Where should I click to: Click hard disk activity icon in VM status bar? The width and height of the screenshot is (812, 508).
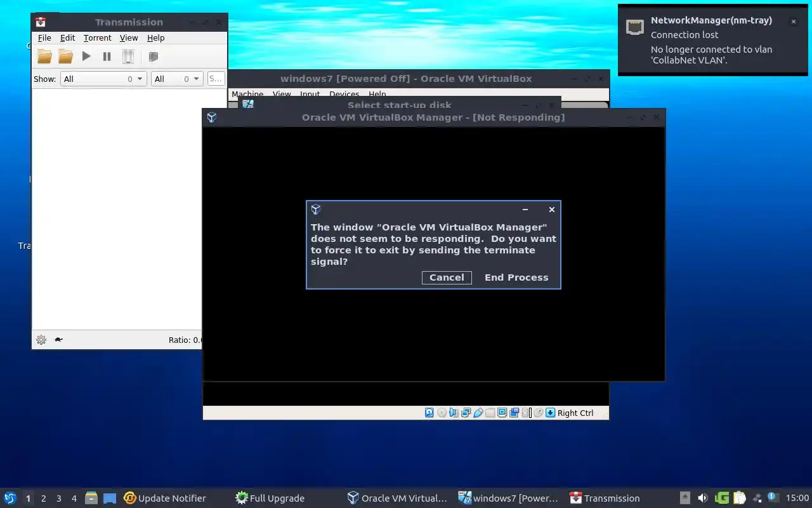click(x=429, y=413)
